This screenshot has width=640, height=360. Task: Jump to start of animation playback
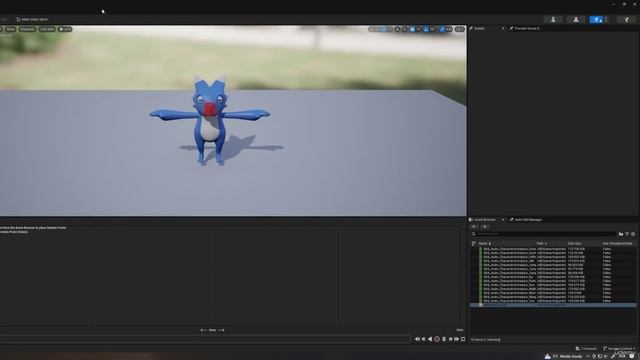(x=417, y=339)
